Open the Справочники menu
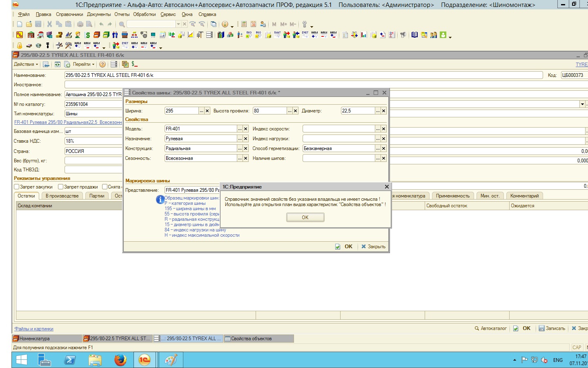The width and height of the screenshot is (588, 368). click(x=69, y=14)
